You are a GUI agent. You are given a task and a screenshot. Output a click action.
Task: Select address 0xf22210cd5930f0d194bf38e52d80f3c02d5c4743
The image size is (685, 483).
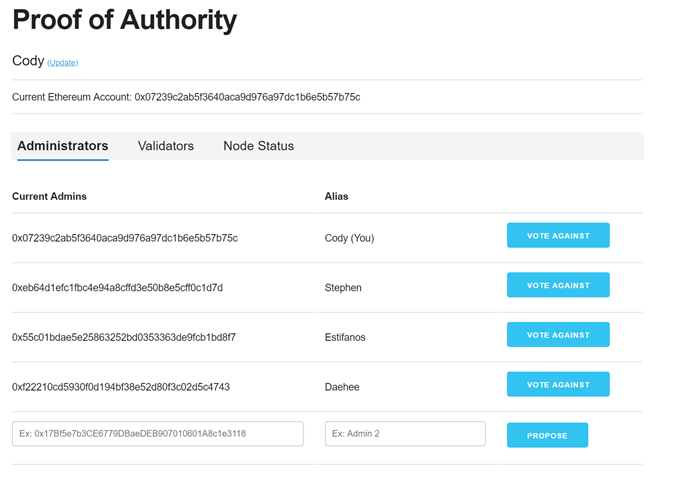(x=121, y=387)
